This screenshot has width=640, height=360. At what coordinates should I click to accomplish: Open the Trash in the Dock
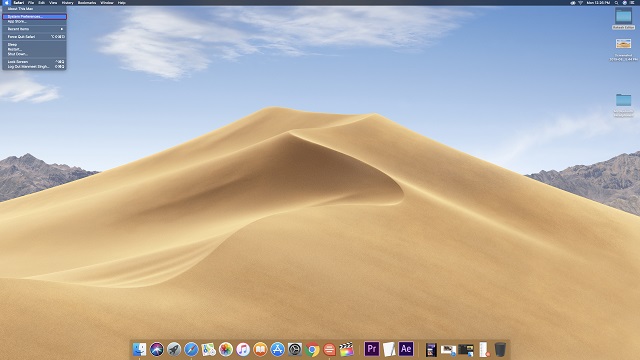(x=500, y=349)
